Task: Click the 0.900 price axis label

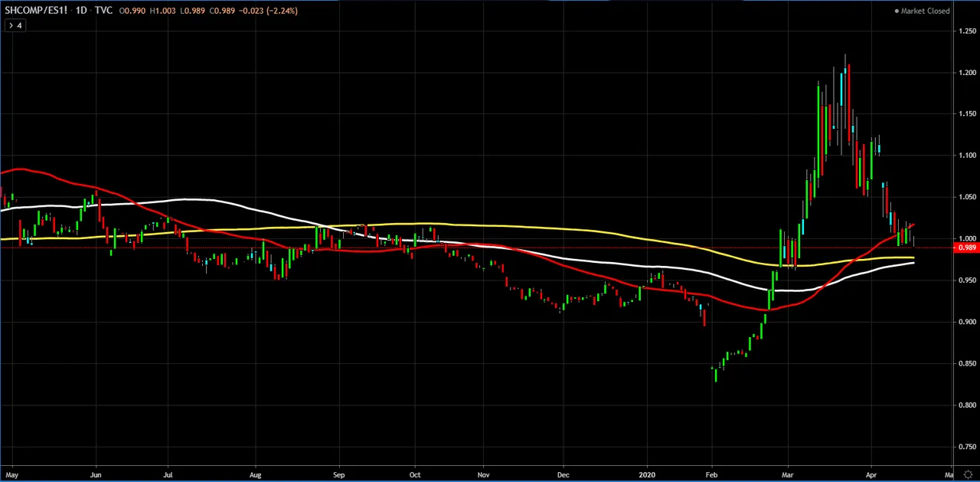Action: (x=967, y=322)
